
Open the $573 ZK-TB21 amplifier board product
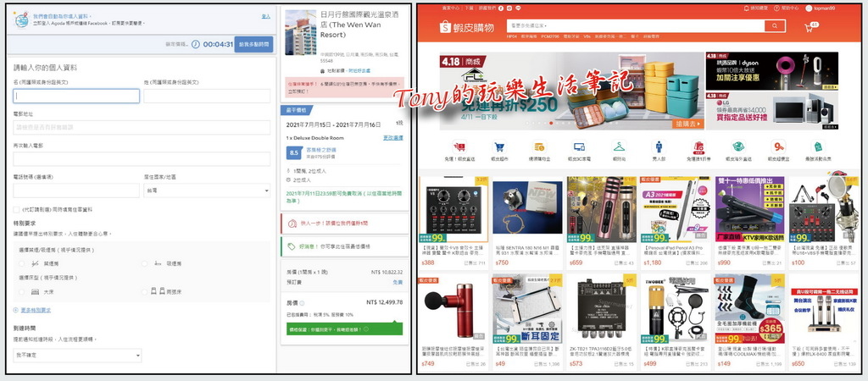pyautogui.click(x=601, y=321)
